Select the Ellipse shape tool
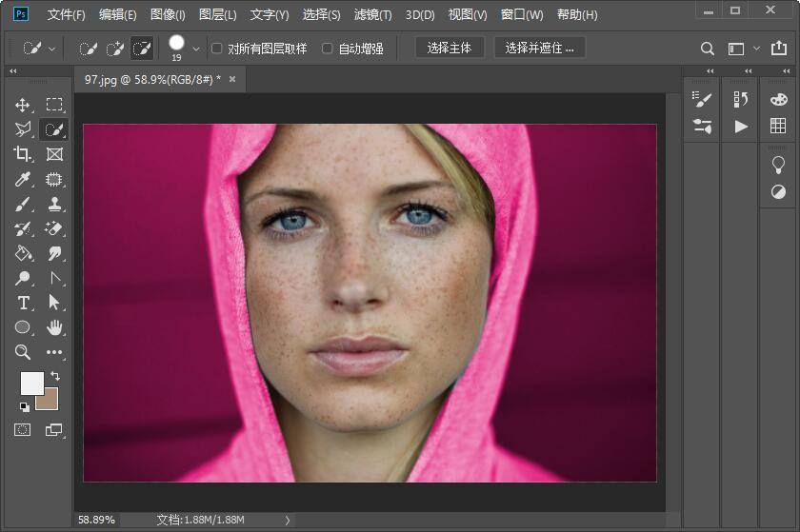 click(23, 327)
